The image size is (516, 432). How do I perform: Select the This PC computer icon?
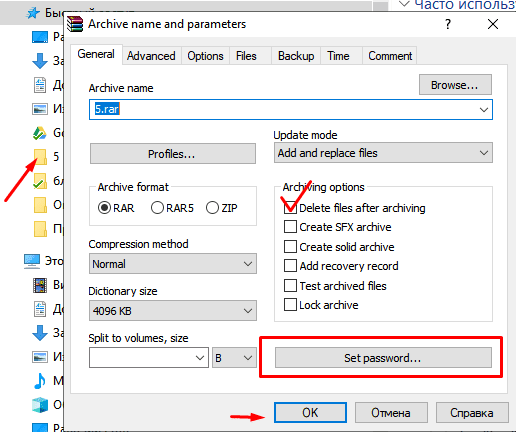tap(32, 261)
